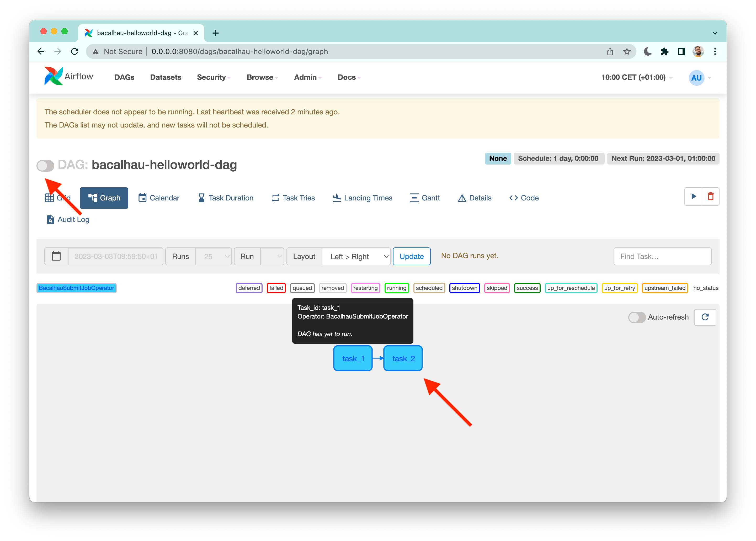Open the Run selection dropdown
The height and width of the screenshot is (541, 756).
point(272,256)
